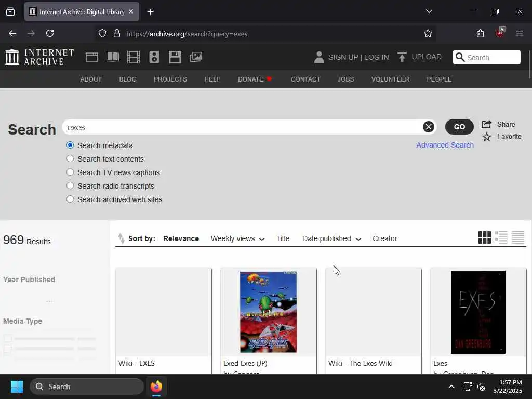This screenshot has height=399, width=532.
Task: Open the Firefox hamburger menu
Action: pyautogui.click(x=520, y=33)
